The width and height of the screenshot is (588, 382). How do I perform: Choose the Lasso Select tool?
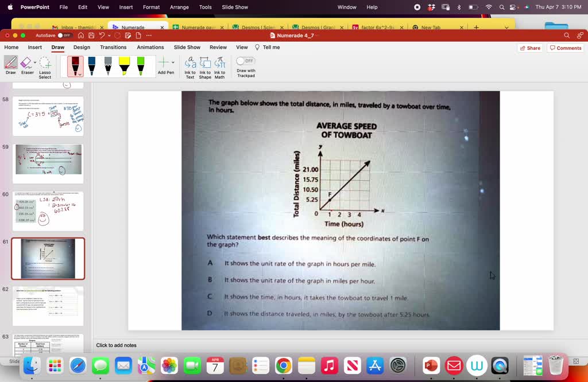[x=45, y=68]
